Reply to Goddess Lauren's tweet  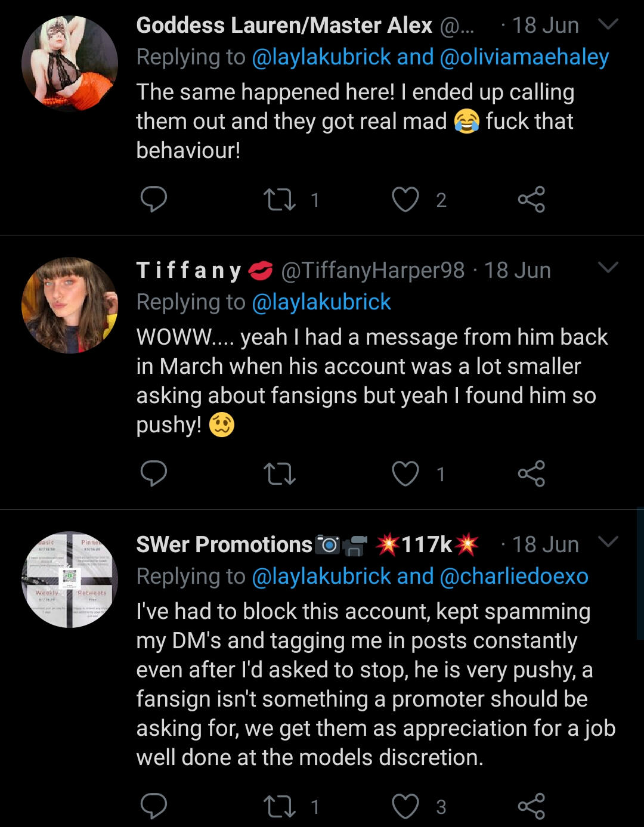(153, 199)
